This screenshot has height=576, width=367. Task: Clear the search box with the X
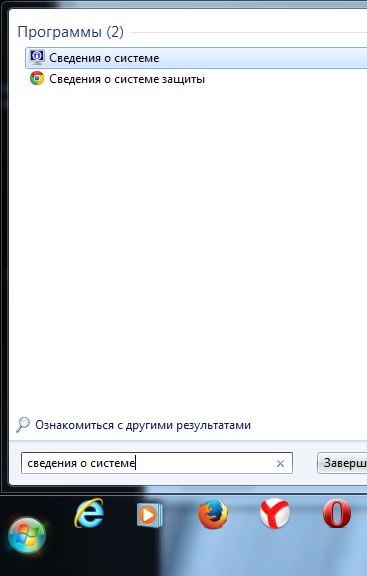click(280, 464)
